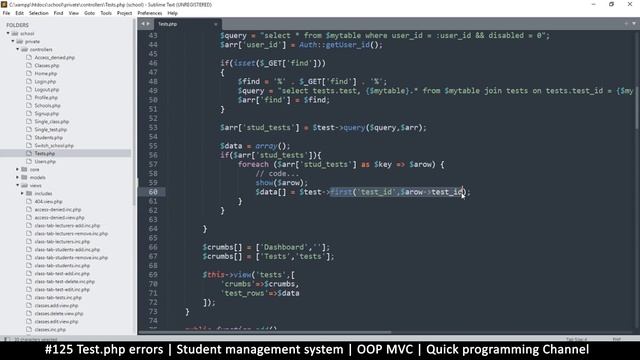Open Users.php in sidebar
Image resolution: width=640 pixels, height=360 pixels.
point(45,162)
